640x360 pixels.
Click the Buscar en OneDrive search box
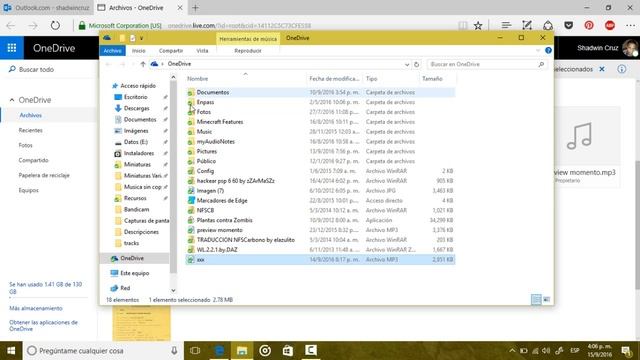point(487,64)
